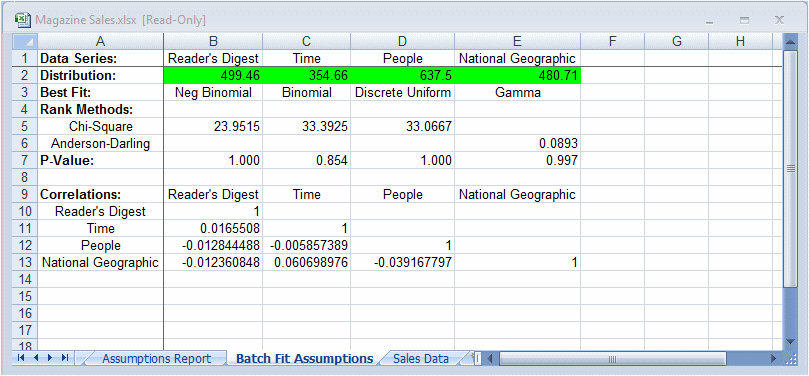Click the 'Discrete Uniform' cell
Screen dimensions: 809x376
(x=402, y=93)
